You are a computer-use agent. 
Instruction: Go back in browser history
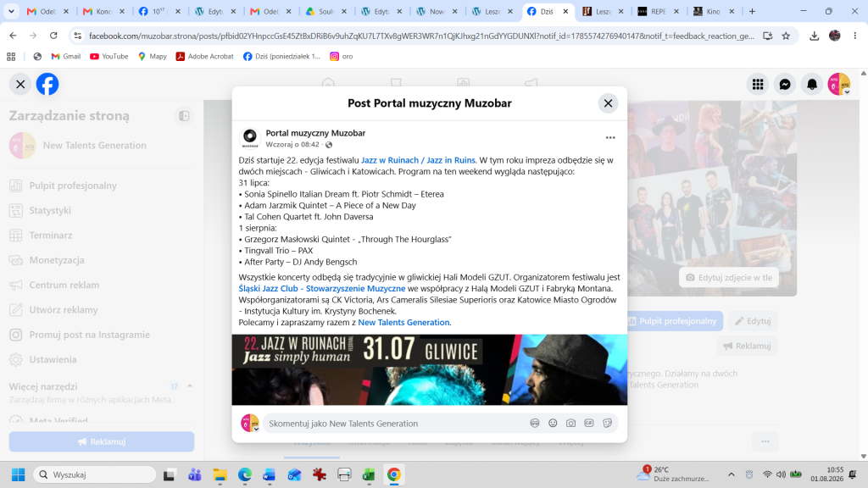(13, 36)
